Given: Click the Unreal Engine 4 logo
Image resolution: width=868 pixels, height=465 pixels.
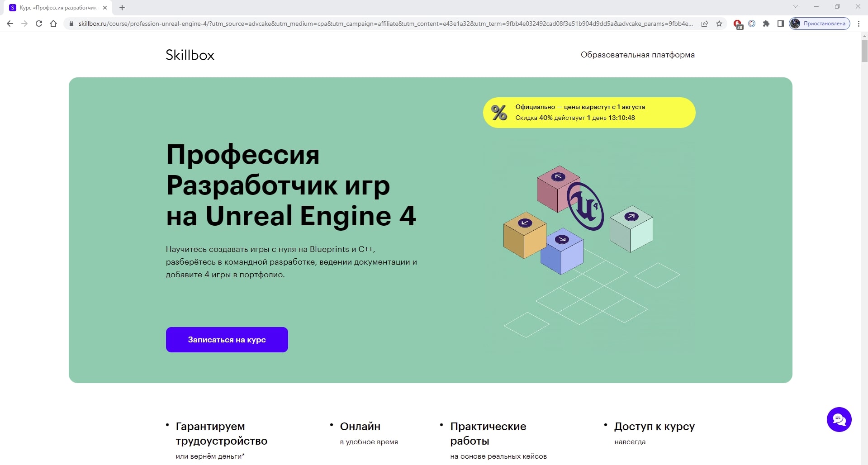Looking at the screenshot, I should (586, 206).
